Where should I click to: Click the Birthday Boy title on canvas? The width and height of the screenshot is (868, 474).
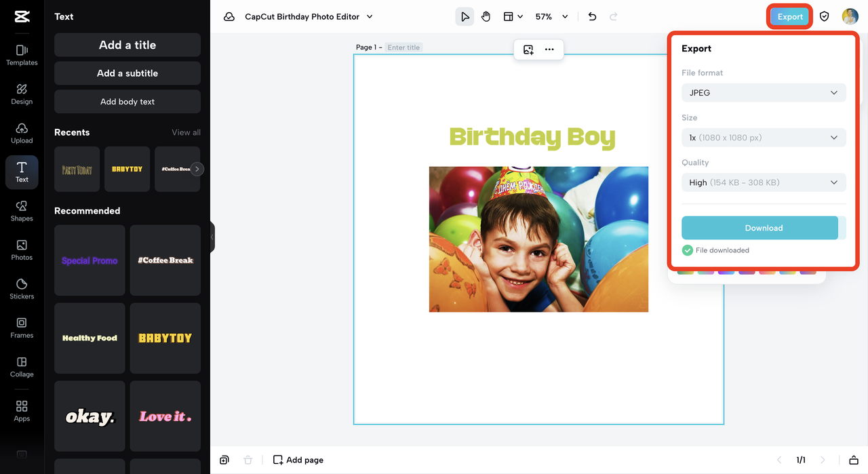(532, 137)
